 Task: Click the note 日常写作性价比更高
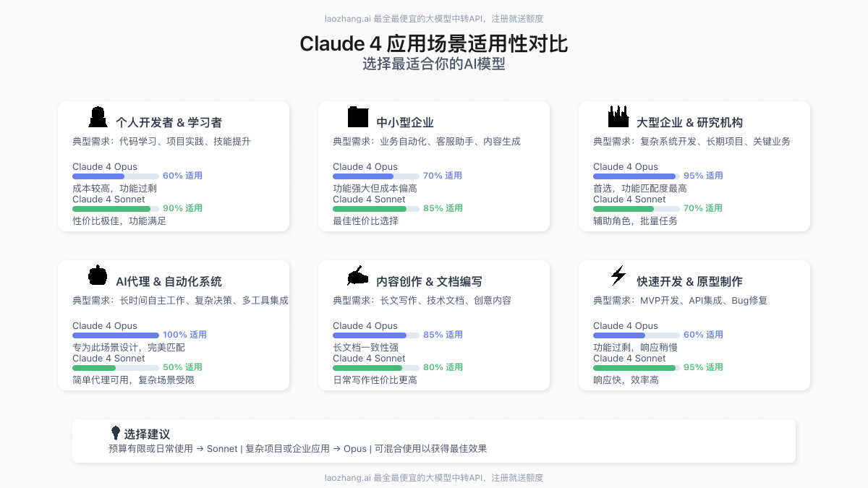point(375,380)
